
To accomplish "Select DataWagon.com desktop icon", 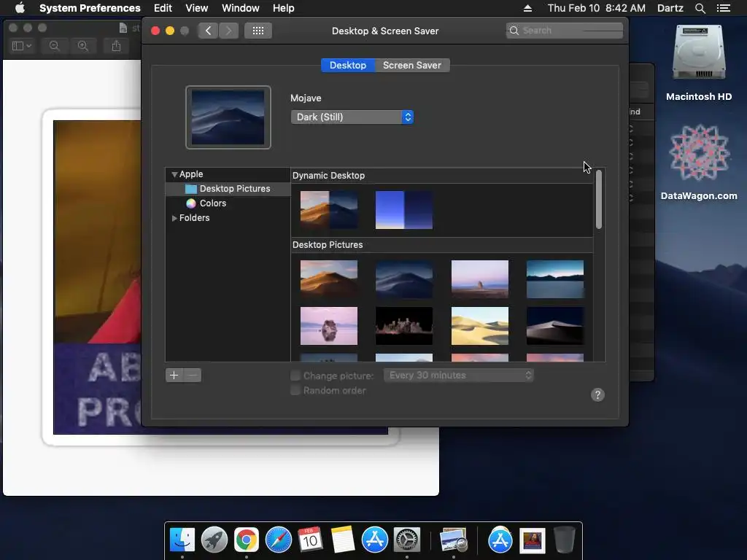I will [698, 162].
